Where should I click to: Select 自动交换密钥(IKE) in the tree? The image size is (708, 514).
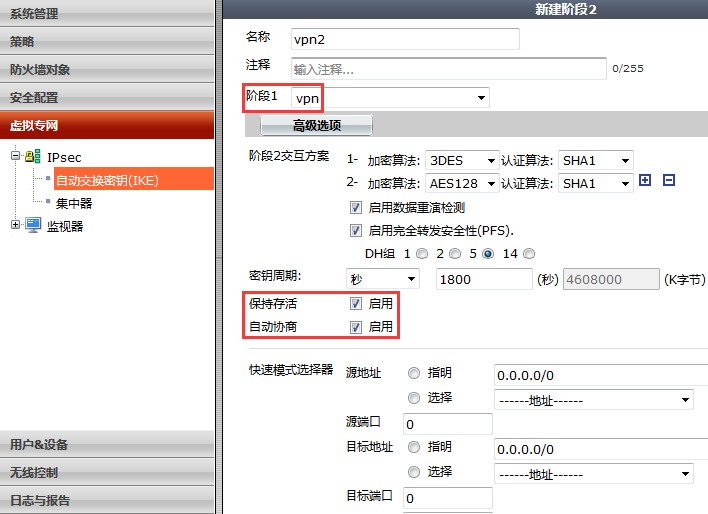[106, 180]
